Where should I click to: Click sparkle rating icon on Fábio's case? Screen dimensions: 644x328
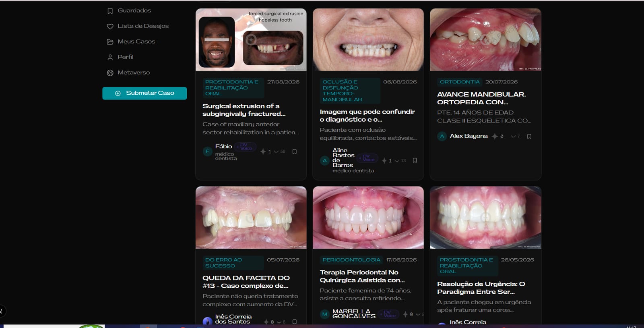[263, 152]
